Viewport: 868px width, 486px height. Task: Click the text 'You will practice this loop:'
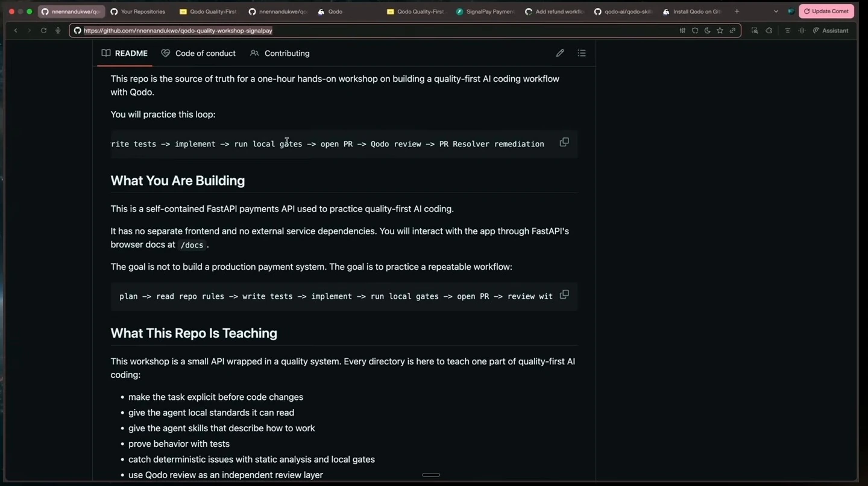pos(163,114)
